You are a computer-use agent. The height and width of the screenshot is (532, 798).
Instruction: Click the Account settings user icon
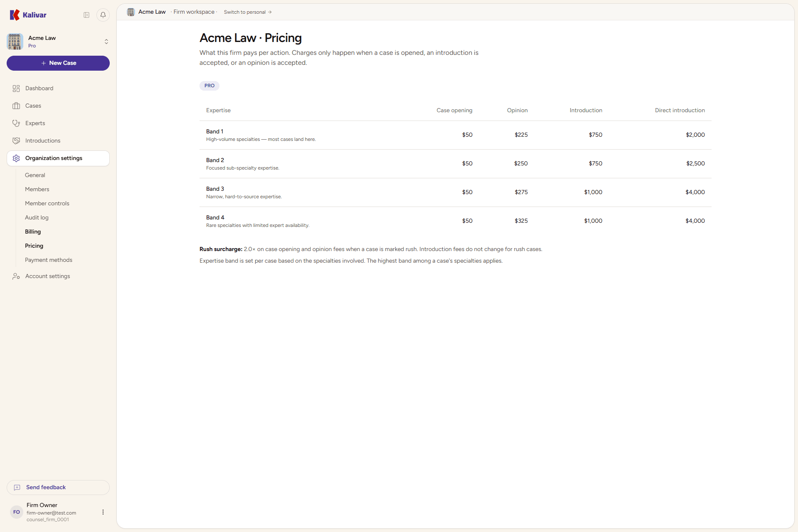(16, 276)
